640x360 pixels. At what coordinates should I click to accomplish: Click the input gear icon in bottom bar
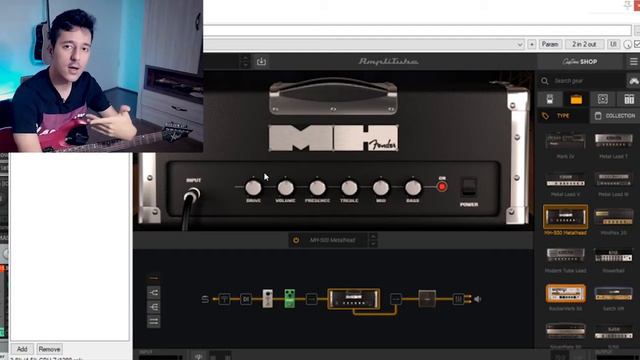pyautogui.click(x=198, y=356)
